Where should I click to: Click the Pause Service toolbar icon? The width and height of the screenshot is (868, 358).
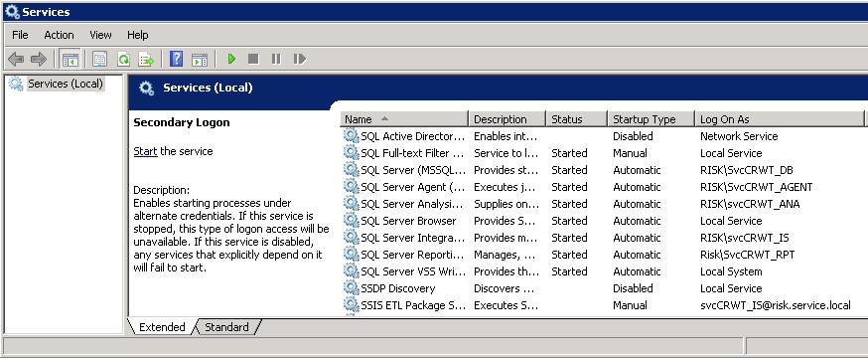(276, 59)
